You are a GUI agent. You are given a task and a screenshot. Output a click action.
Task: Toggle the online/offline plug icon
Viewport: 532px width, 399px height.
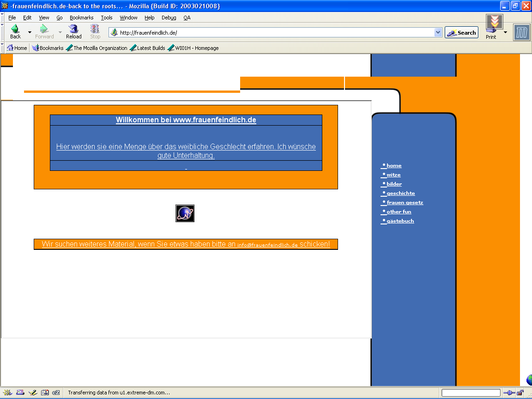[509, 393]
